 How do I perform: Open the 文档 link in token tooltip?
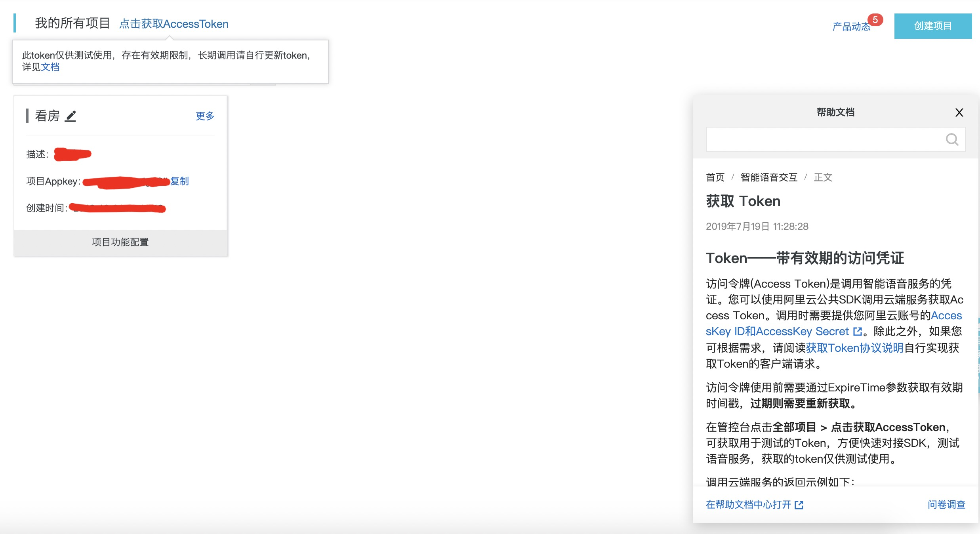click(50, 67)
